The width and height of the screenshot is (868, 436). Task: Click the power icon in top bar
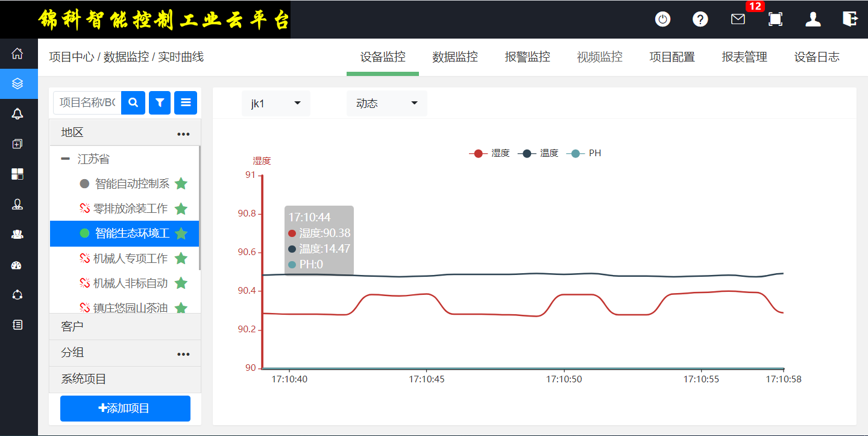tap(663, 19)
